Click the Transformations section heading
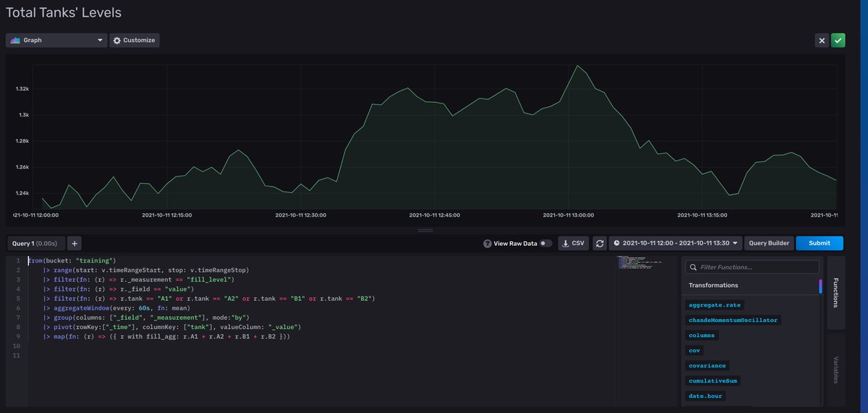The height and width of the screenshot is (413, 868). [x=713, y=285]
